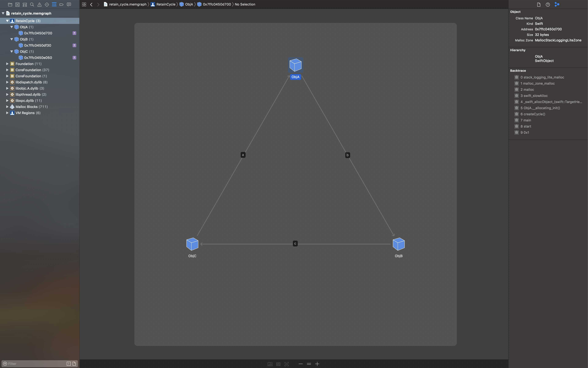588x368 pixels.
Task: Expand the Foundation (11) group
Action: (x=7, y=64)
